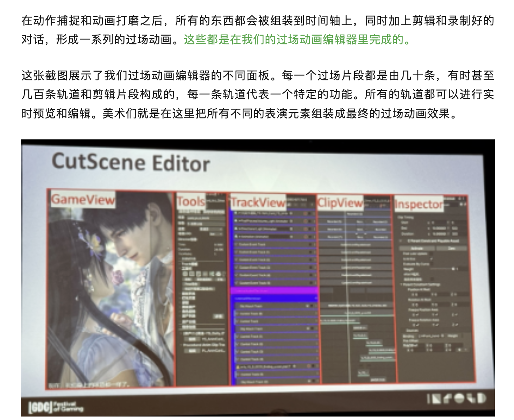Click the line starting with 几百条轨道和剪辑片段

tap(258, 94)
